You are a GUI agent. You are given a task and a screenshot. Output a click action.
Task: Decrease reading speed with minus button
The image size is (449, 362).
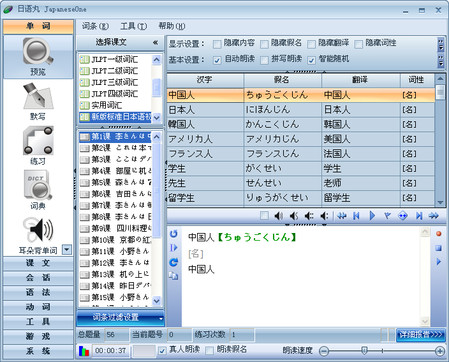tap(324, 351)
